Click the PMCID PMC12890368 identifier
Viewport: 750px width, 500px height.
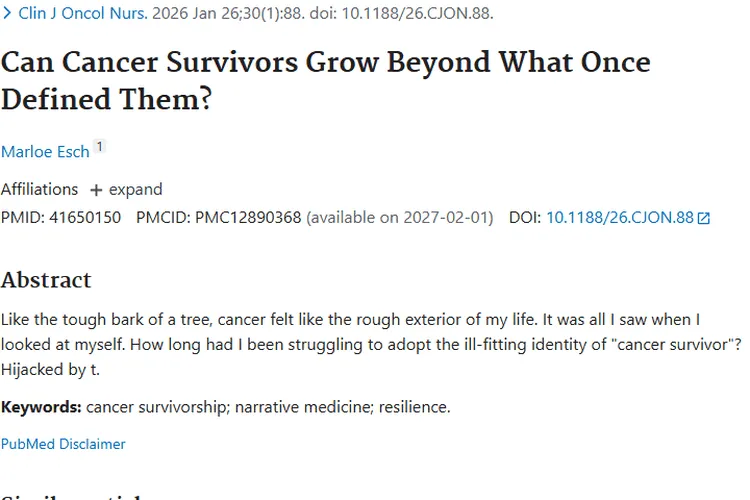[247, 217]
